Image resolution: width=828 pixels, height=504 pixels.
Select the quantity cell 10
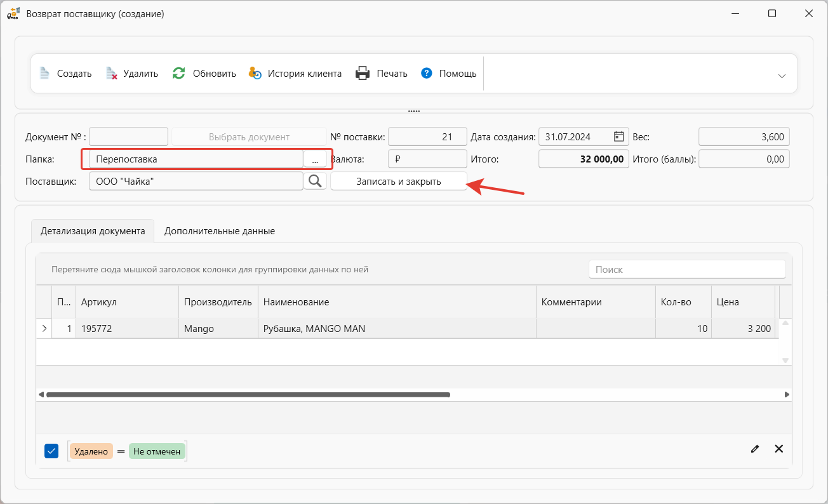tap(683, 328)
